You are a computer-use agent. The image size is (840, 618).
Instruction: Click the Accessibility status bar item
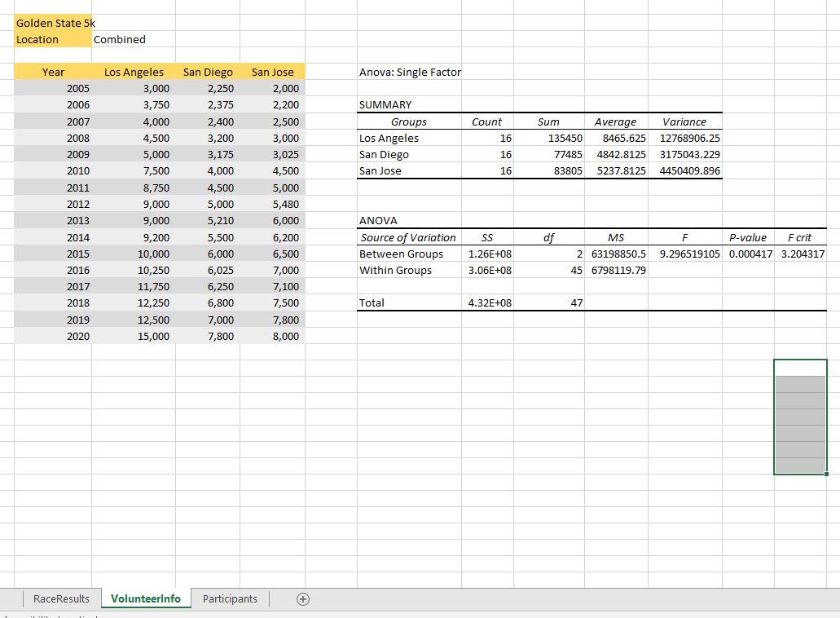pos(49,616)
